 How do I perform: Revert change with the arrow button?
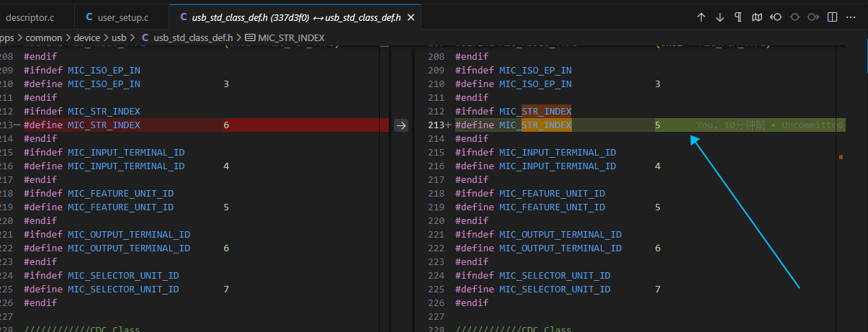point(401,125)
